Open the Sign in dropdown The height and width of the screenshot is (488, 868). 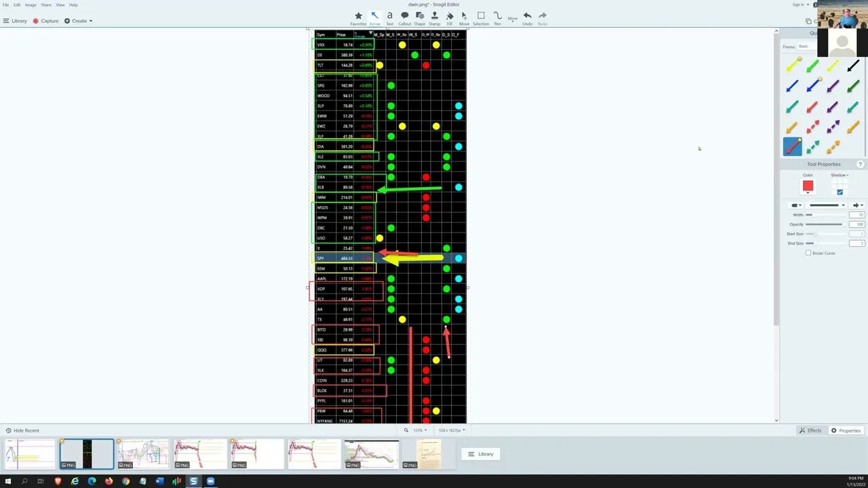coord(800,5)
